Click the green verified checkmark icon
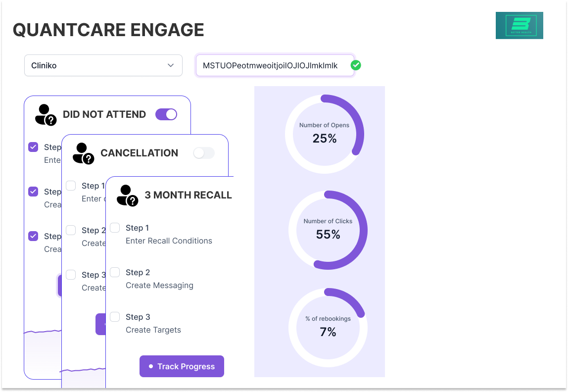The width and height of the screenshot is (568, 392). (356, 65)
